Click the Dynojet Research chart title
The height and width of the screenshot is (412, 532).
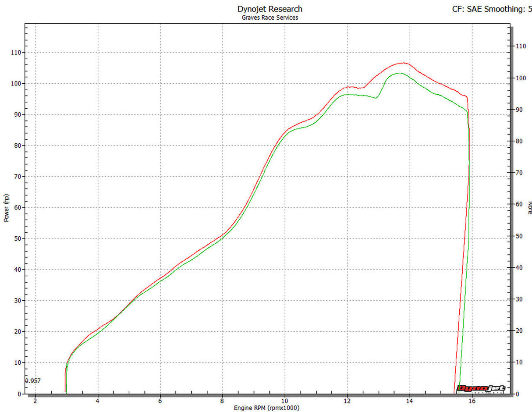pyautogui.click(x=270, y=9)
